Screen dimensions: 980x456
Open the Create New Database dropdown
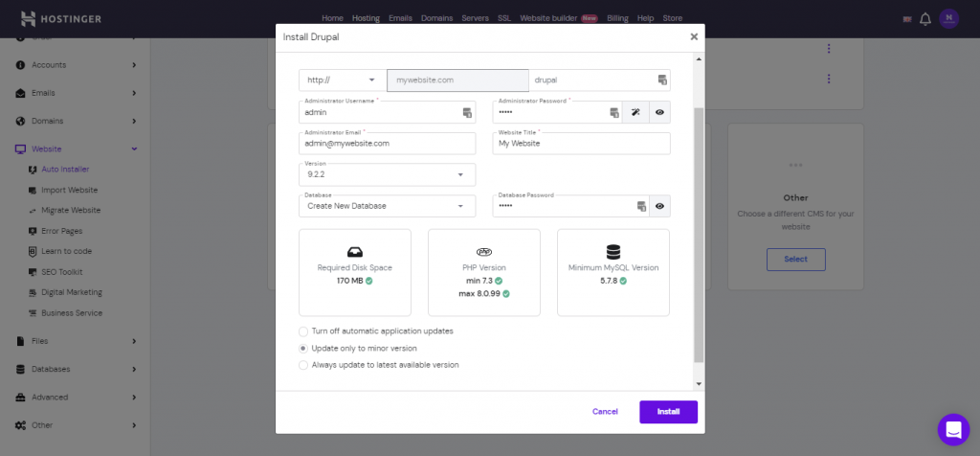coord(388,206)
